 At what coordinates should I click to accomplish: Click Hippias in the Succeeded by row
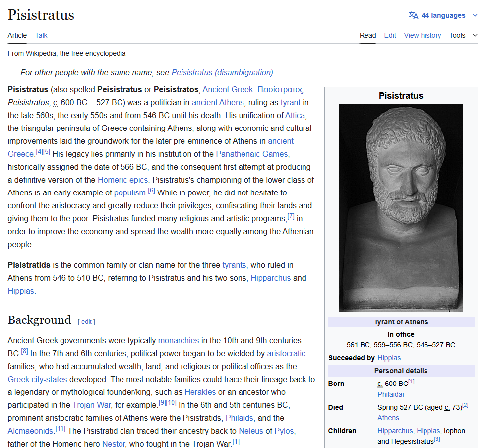point(389,358)
